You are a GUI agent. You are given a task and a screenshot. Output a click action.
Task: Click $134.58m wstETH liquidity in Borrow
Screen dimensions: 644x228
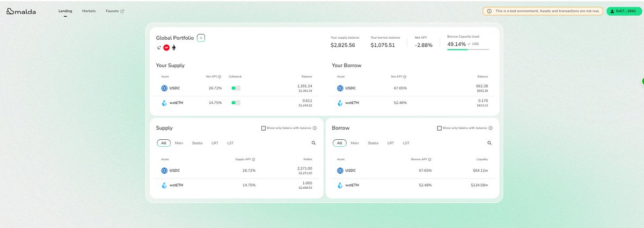tap(479, 185)
